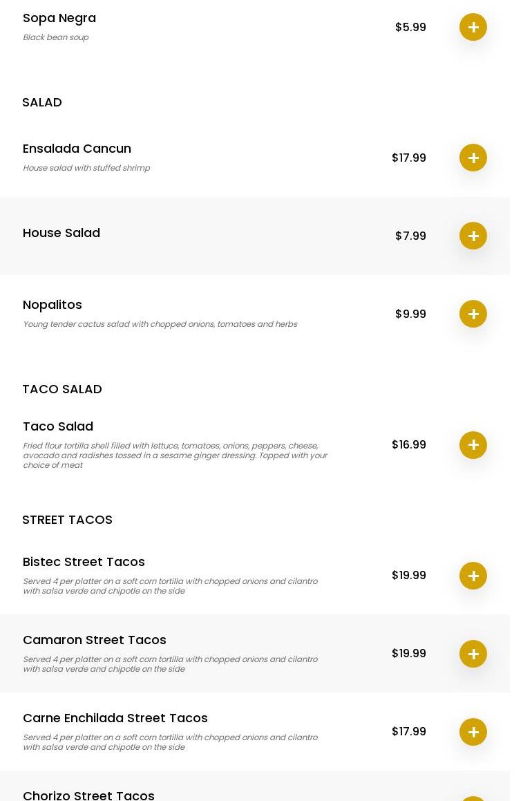Image resolution: width=532 pixels, height=801 pixels.
Task: Add Carne Enchilada Street Tacos
Action: (x=473, y=732)
